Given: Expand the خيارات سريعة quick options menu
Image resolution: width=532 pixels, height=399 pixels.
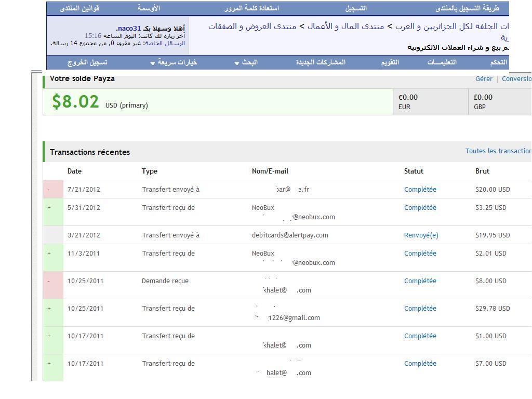Looking at the screenshot, I should pos(174,62).
